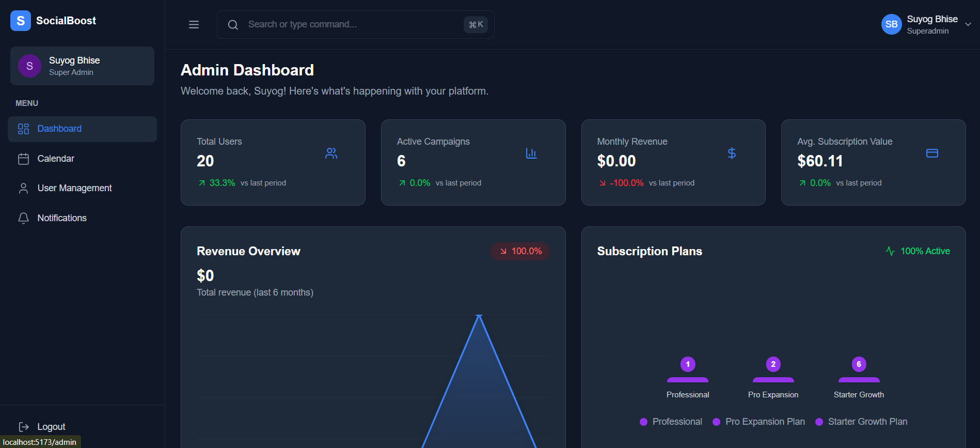Click the 100.0% decline badge on Revenue Overview
The height and width of the screenshot is (448, 980).
[x=520, y=251]
